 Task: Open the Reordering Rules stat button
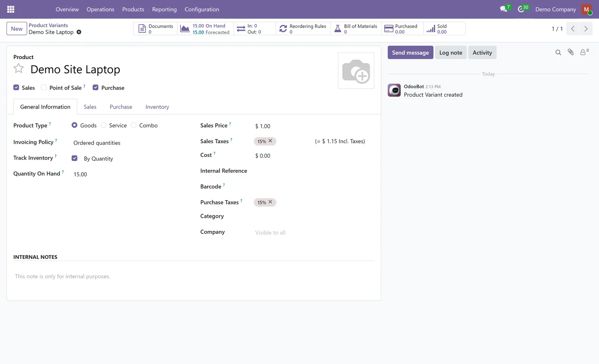[x=303, y=29]
